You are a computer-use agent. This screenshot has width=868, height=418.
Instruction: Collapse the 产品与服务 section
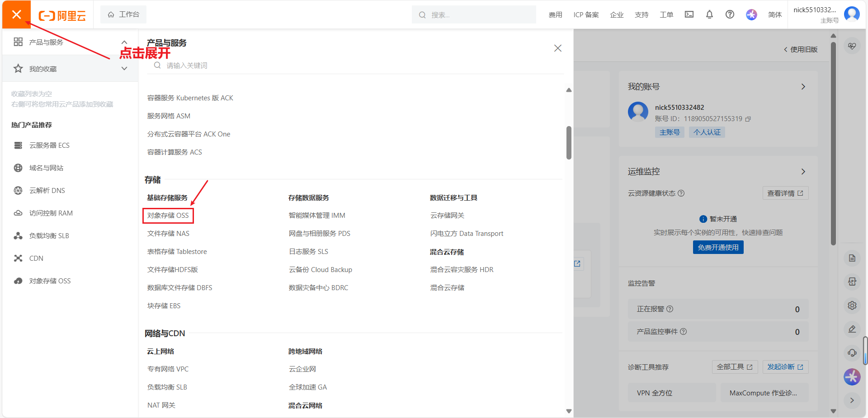coord(124,42)
